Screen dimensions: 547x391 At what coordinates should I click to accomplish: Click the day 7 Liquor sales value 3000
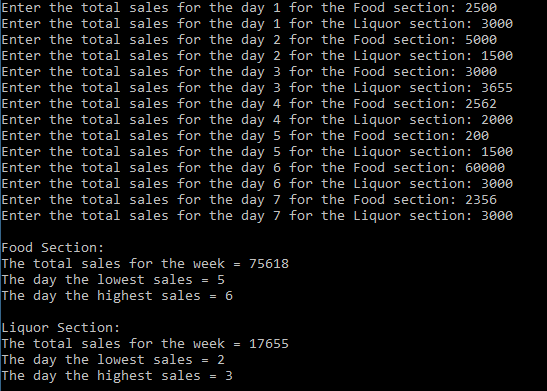tap(497, 216)
